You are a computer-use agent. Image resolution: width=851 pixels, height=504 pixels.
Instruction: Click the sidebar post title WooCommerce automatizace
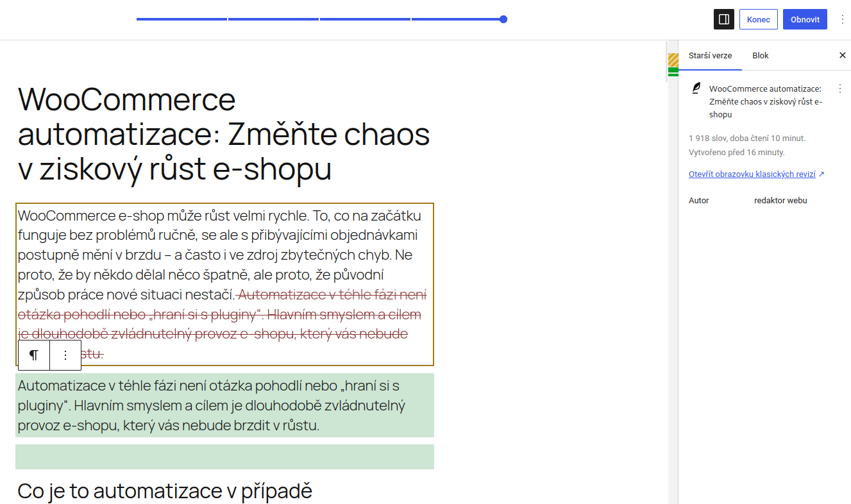coord(766,101)
